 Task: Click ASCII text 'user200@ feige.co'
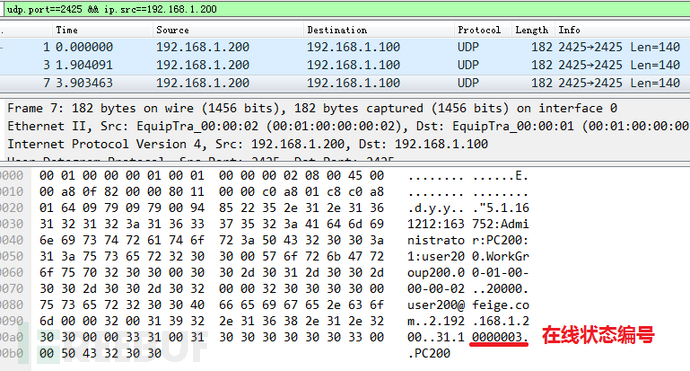(468, 305)
